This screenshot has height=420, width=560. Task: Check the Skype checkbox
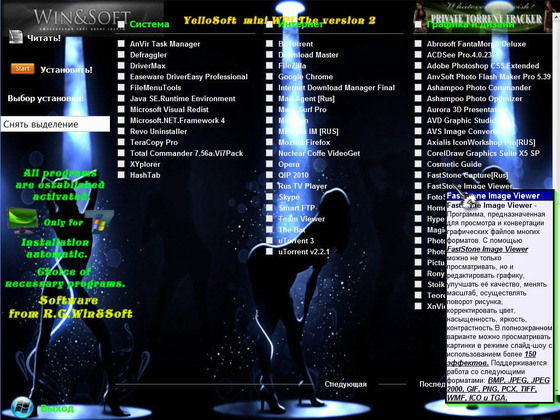coord(269,197)
